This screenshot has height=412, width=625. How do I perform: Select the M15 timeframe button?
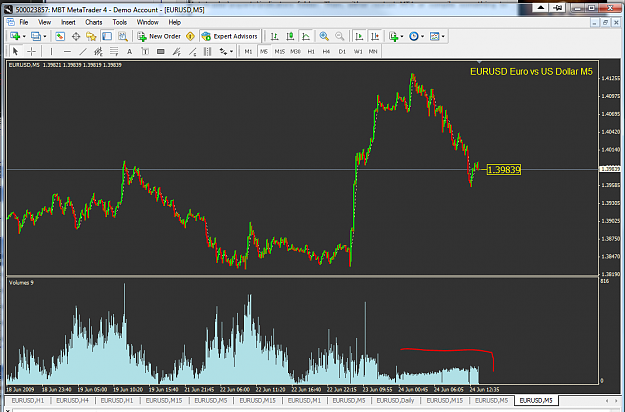[279, 51]
